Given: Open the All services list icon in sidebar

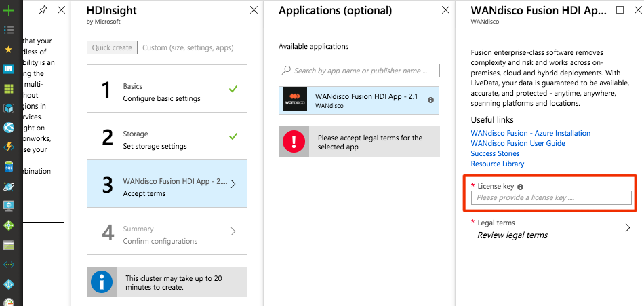Looking at the screenshot, I should pos(9,30).
